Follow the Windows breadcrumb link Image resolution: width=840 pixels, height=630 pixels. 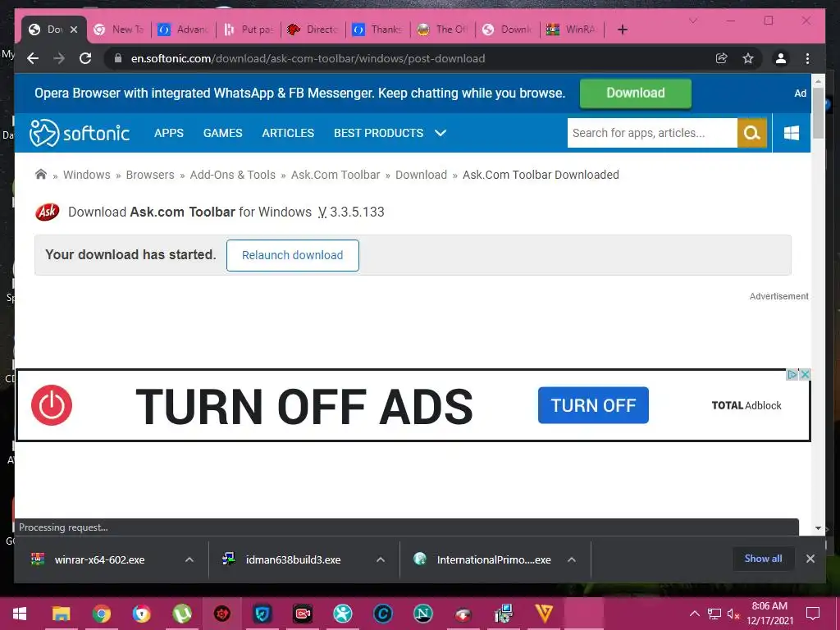pyautogui.click(x=87, y=175)
